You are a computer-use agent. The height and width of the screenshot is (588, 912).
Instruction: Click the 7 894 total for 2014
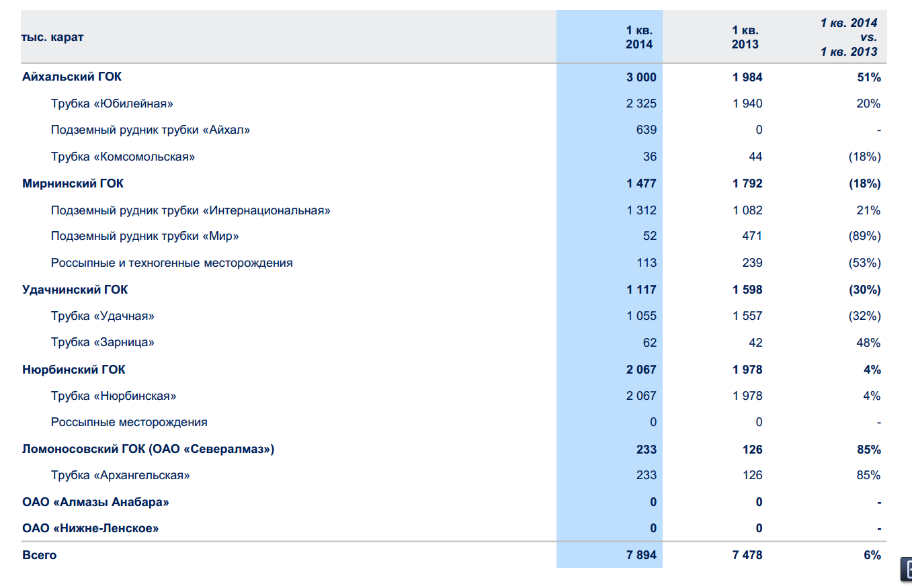641,556
